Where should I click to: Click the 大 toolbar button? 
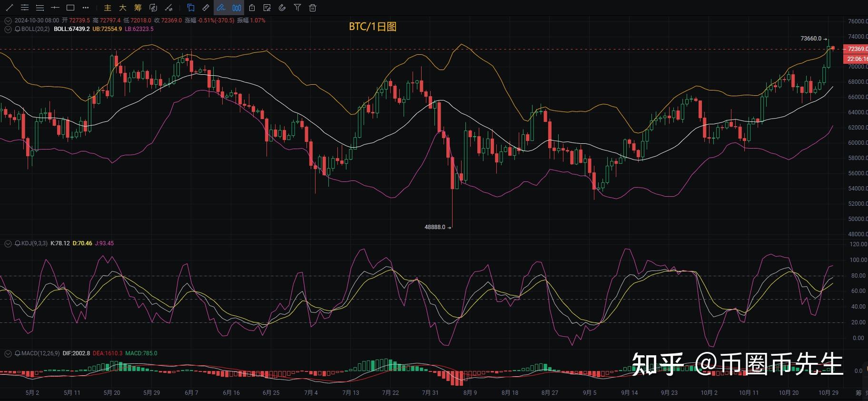122,8
